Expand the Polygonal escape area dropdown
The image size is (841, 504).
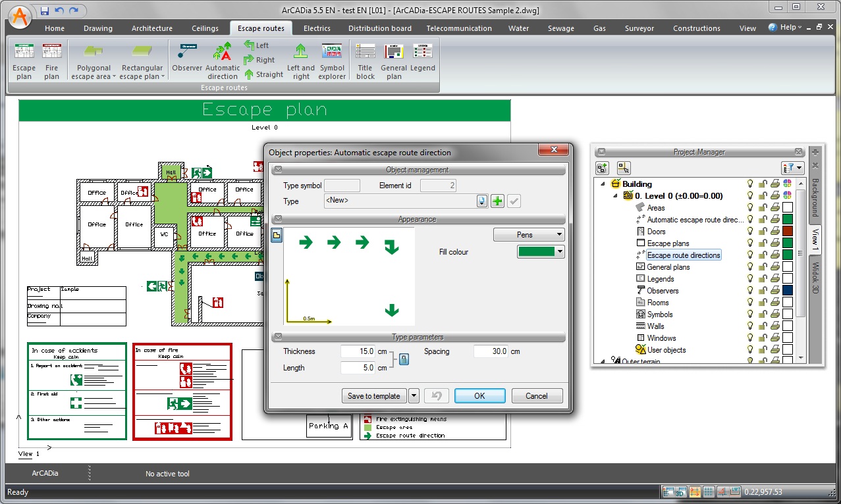(x=114, y=77)
